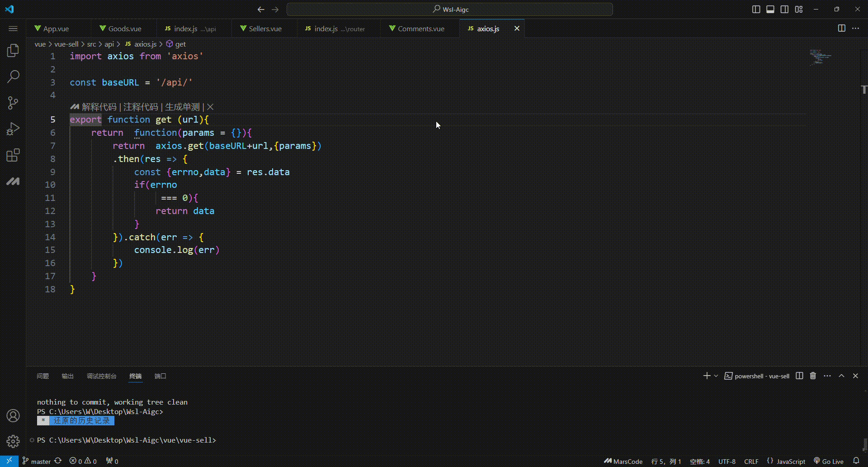
Task: Kill the powershell terminal with trash icon
Action: coord(812,376)
